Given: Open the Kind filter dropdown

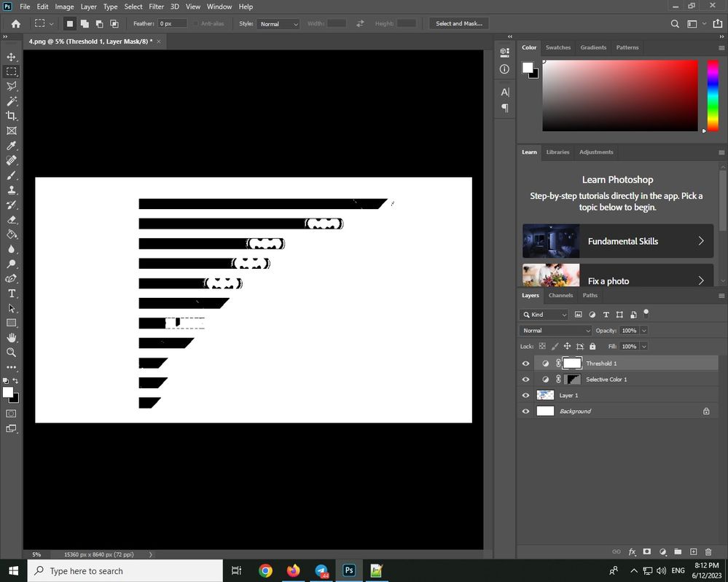Looking at the screenshot, I should [x=544, y=315].
